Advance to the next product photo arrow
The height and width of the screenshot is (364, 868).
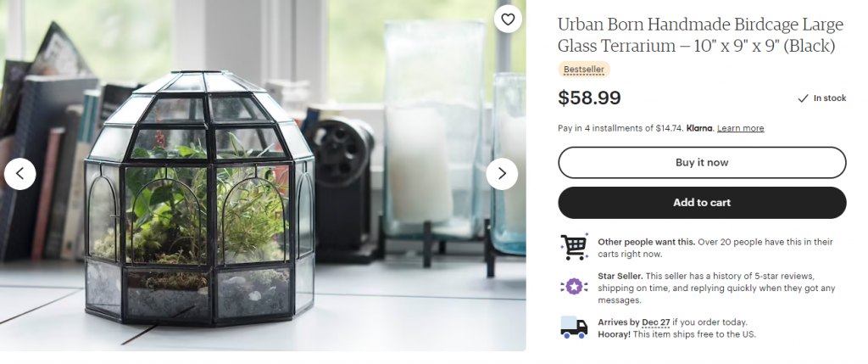tap(502, 174)
